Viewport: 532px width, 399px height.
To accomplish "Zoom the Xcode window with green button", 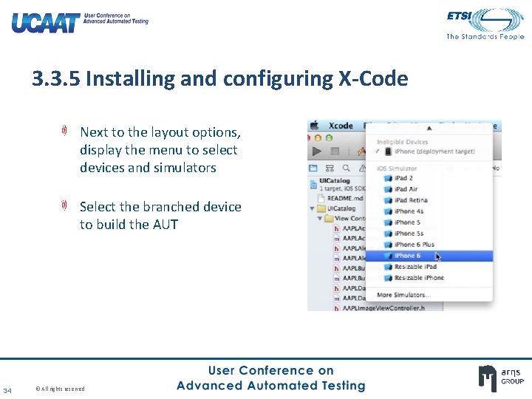I will pos(329,138).
